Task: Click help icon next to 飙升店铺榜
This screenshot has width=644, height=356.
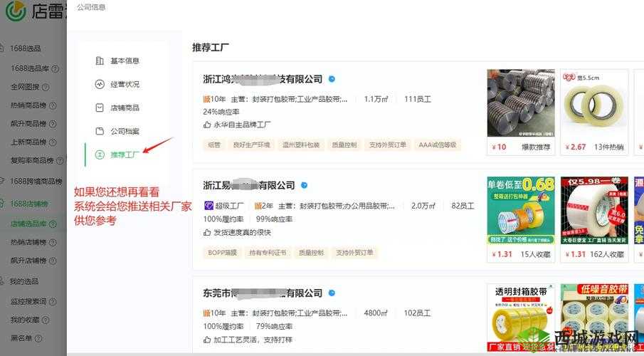Action: click(x=53, y=261)
